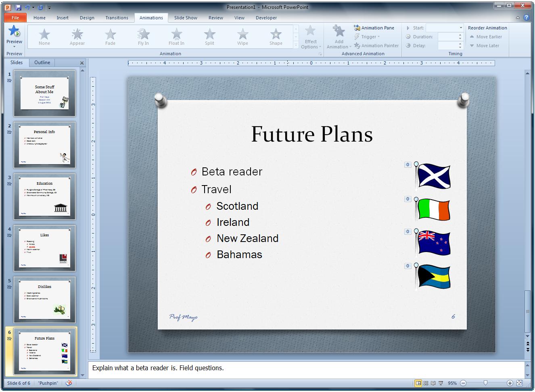The width and height of the screenshot is (535, 392).
Task: Click the zoom slider
Action: (x=486, y=383)
